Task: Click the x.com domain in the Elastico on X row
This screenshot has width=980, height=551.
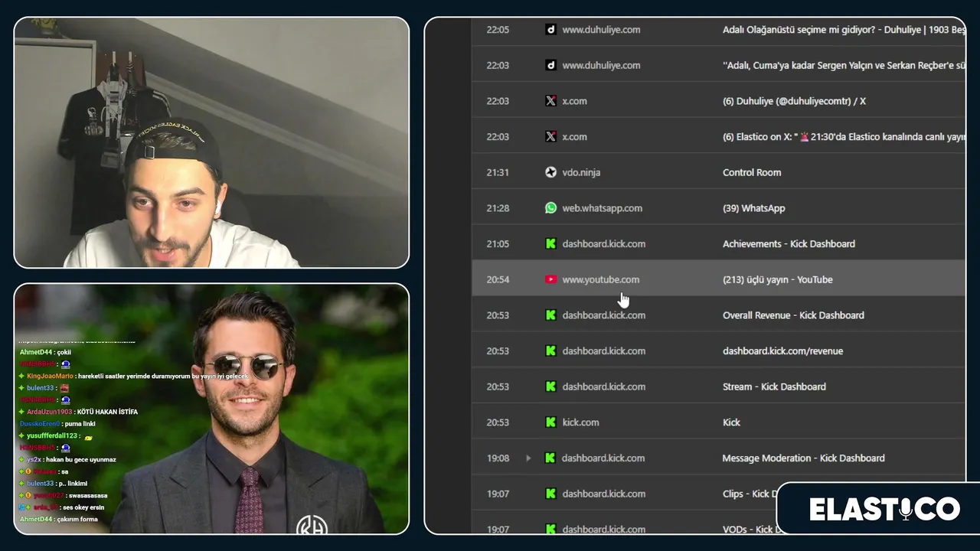Action: click(574, 137)
